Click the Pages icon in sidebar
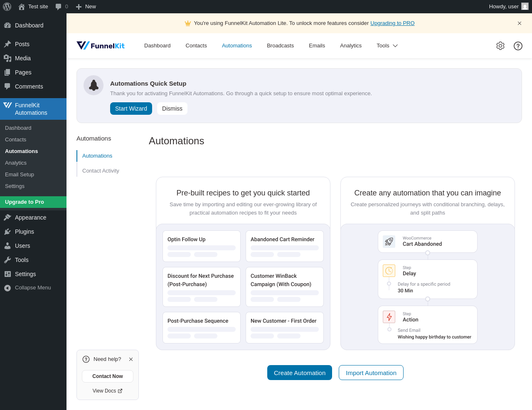Image resolution: width=532 pixels, height=410 pixels. coord(7,72)
